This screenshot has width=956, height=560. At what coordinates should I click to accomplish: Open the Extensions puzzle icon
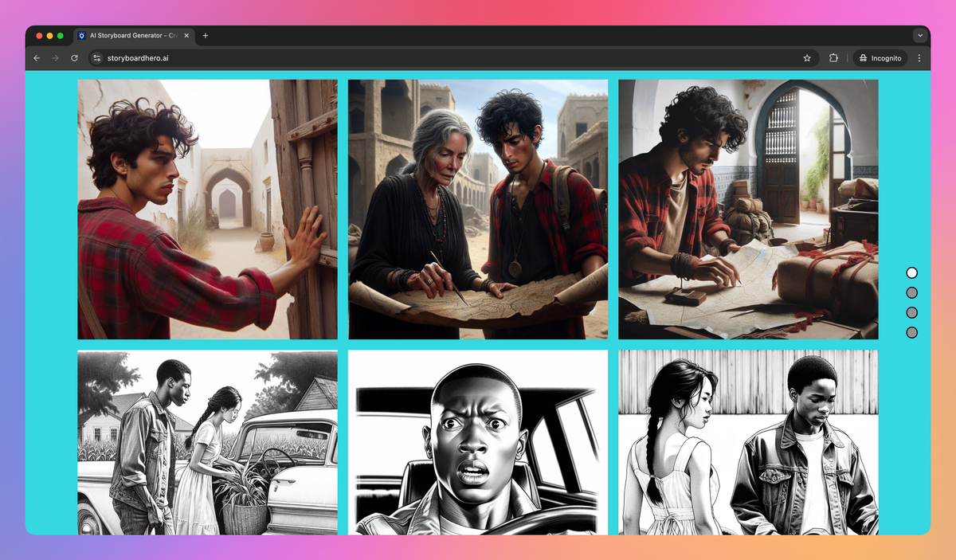pyautogui.click(x=833, y=58)
